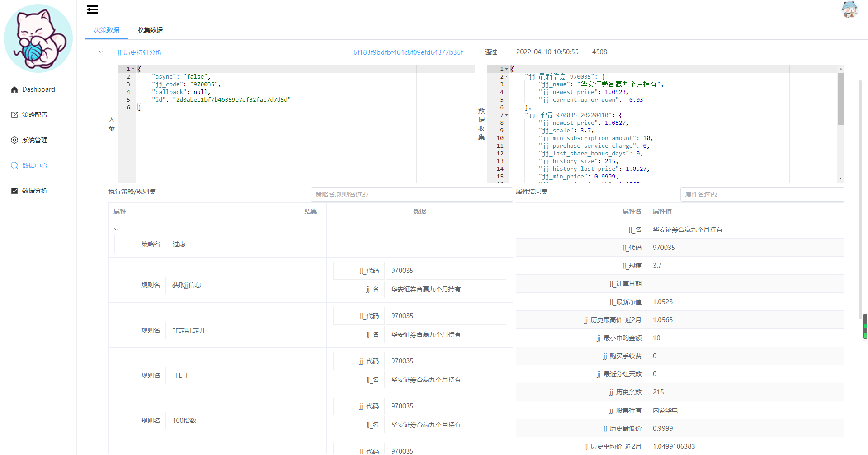The height and width of the screenshot is (455, 868).
Task: Focus the 策略名,规则名过滤 input field
Action: [411, 194]
